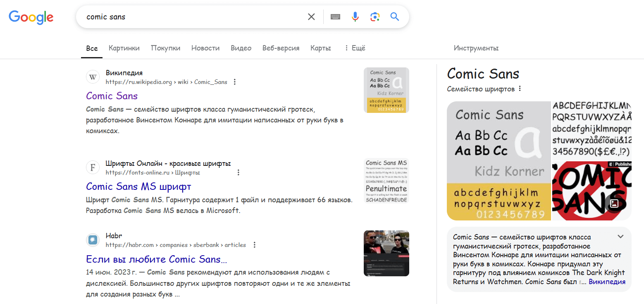The image size is (644, 304).
Task: Open fonts-online.ru result's three-dot menu
Action: pyautogui.click(x=238, y=172)
